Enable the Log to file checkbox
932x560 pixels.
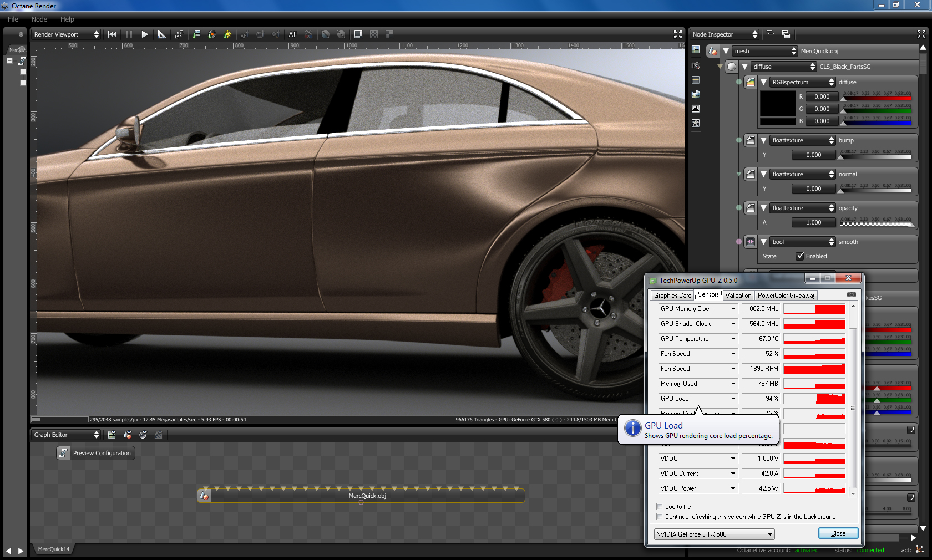point(660,507)
